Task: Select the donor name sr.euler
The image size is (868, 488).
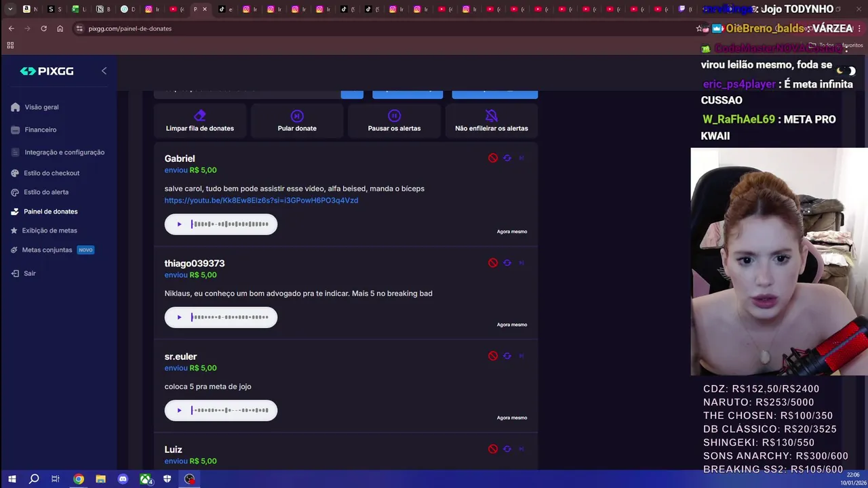Action: (180, 357)
